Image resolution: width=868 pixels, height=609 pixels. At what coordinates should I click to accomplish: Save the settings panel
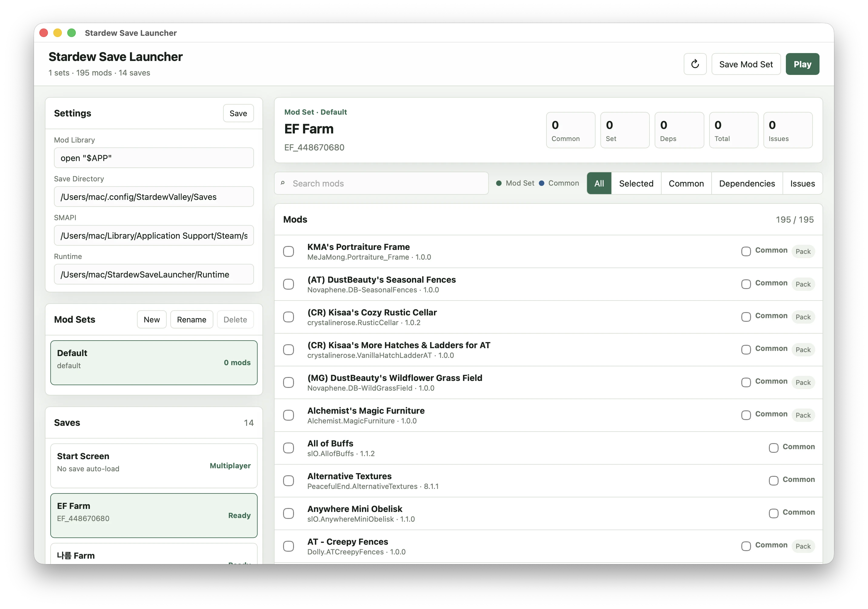[238, 113]
